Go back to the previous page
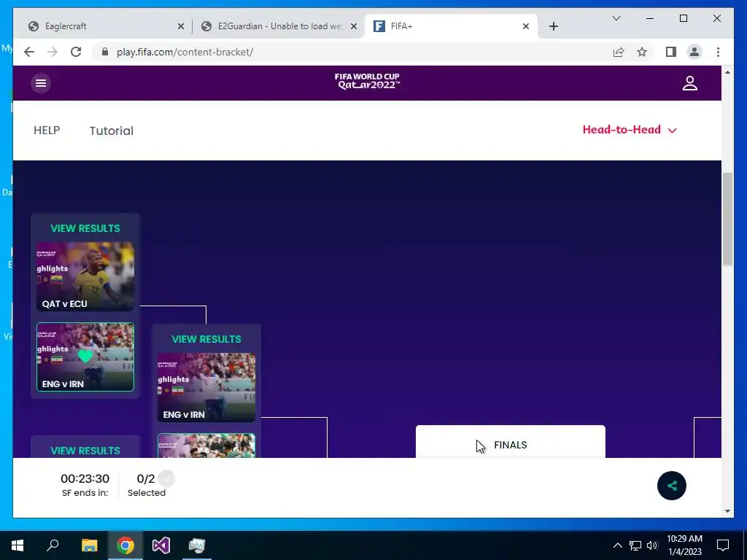747x560 pixels. pyautogui.click(x=29, y=52)
